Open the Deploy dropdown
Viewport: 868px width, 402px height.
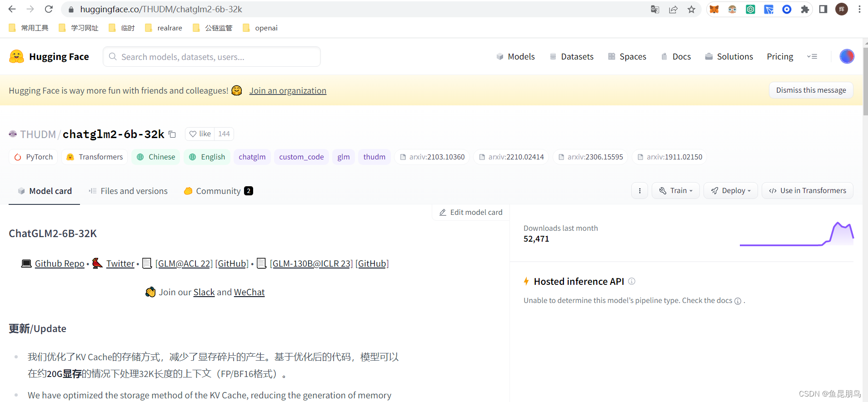[731, 191]
